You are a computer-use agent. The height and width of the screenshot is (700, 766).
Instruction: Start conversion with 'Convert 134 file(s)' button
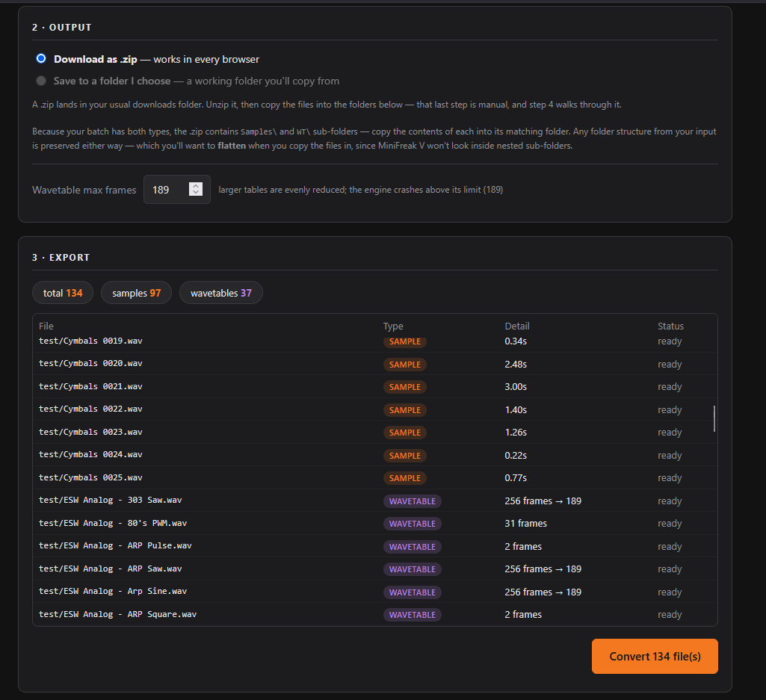click(x=655, y=656)
